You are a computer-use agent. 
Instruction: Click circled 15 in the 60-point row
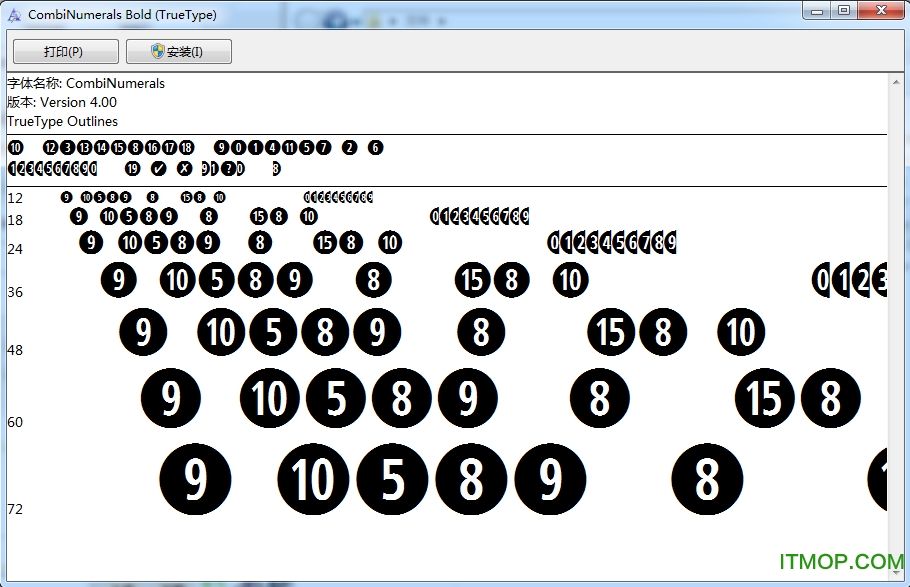coord(765,399)
